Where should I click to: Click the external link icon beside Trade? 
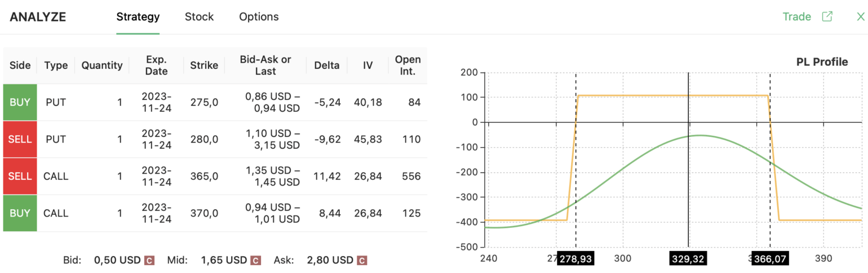tap(827, 16)
